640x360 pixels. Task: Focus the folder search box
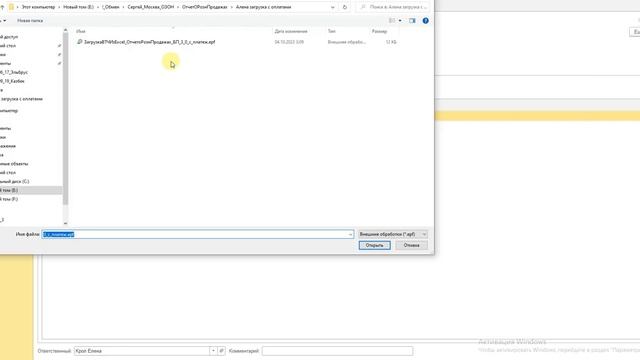394,7
